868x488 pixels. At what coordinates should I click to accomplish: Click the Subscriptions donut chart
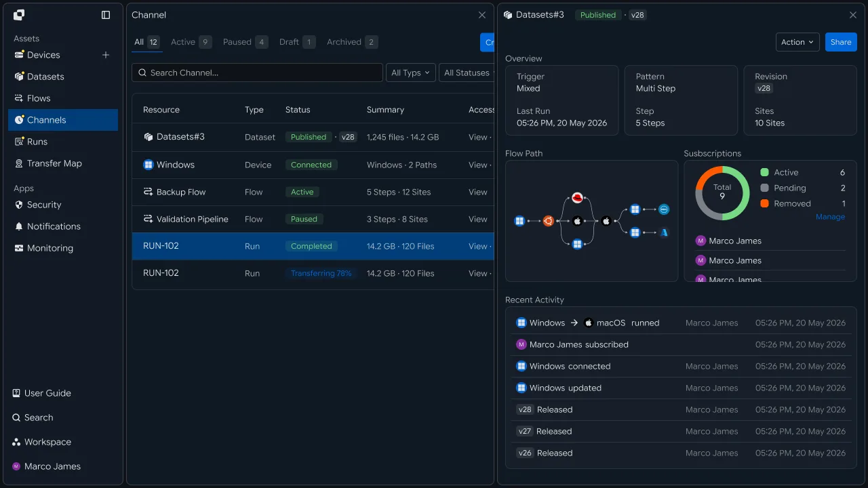[x=722, y=192]
